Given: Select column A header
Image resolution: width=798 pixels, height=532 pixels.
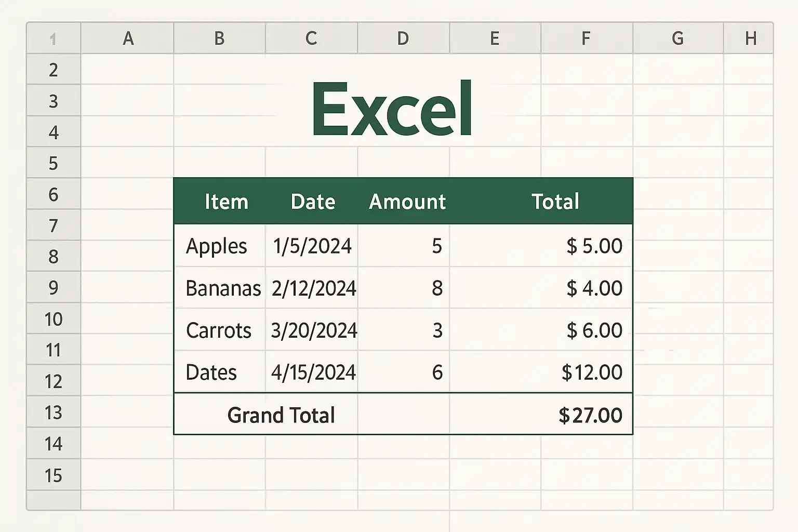Looking at the screenshot, I should click(128, 38).
